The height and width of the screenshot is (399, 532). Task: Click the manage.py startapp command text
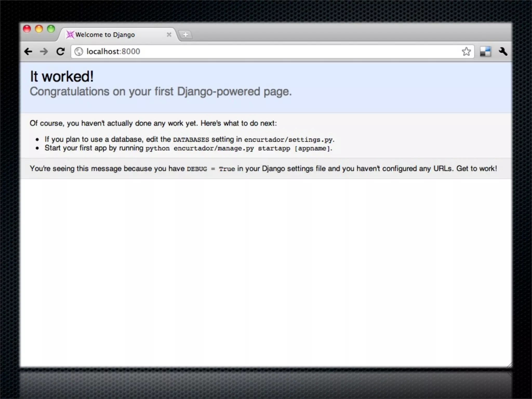click(238, 148)
